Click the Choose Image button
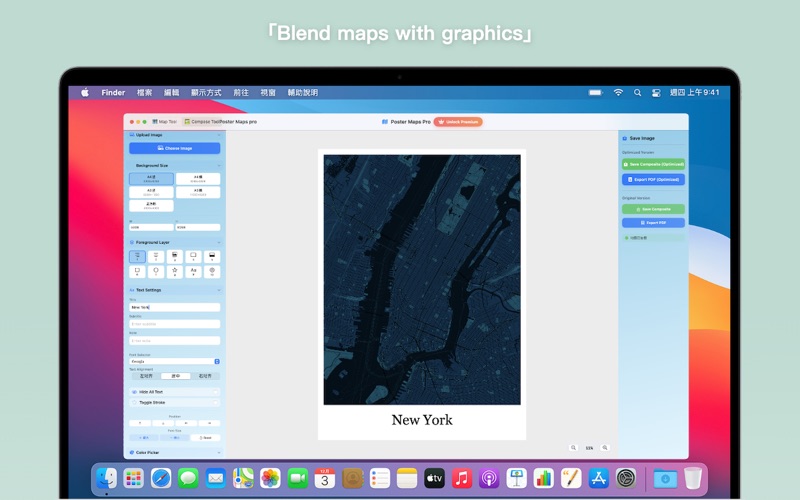The image size is (800, 500). point(174,148)
